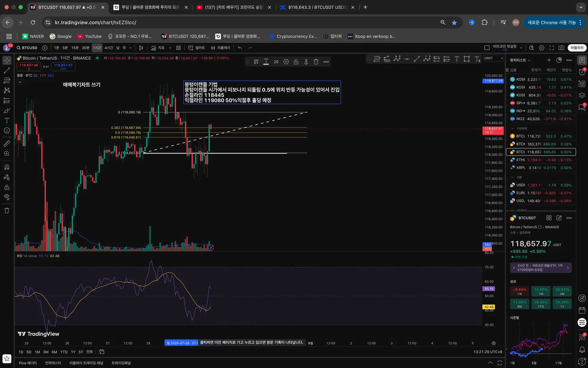The image size is (588, 368).
Task: Open the YouTube bookmark
Action: 89,36
